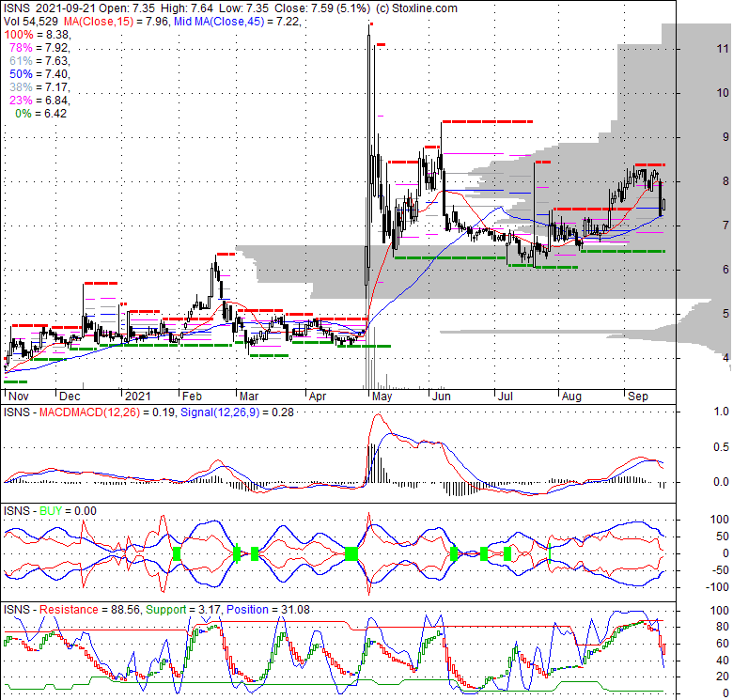Click the 11 price axis label
The image size is (733, 700).
(723, 49)
